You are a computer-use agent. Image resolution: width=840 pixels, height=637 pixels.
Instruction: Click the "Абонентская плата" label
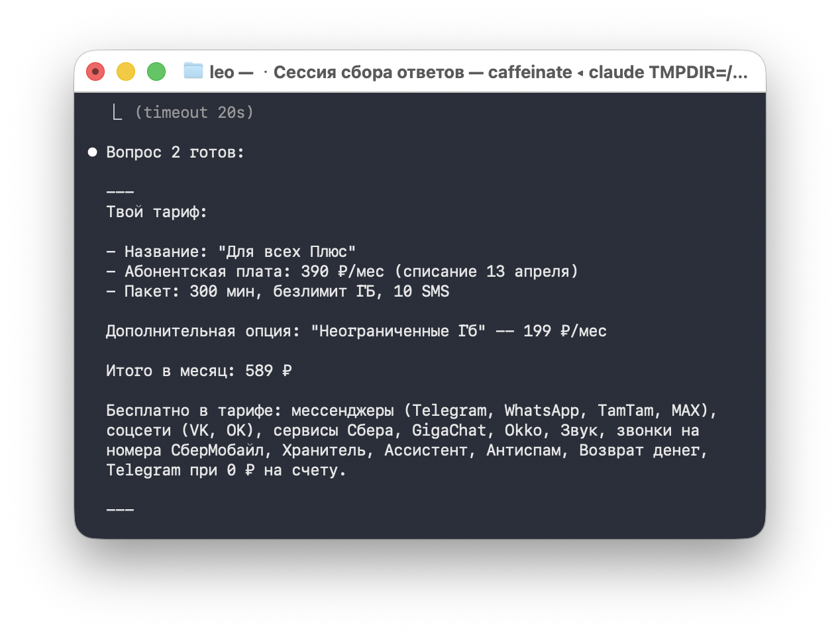pos(175,271)
